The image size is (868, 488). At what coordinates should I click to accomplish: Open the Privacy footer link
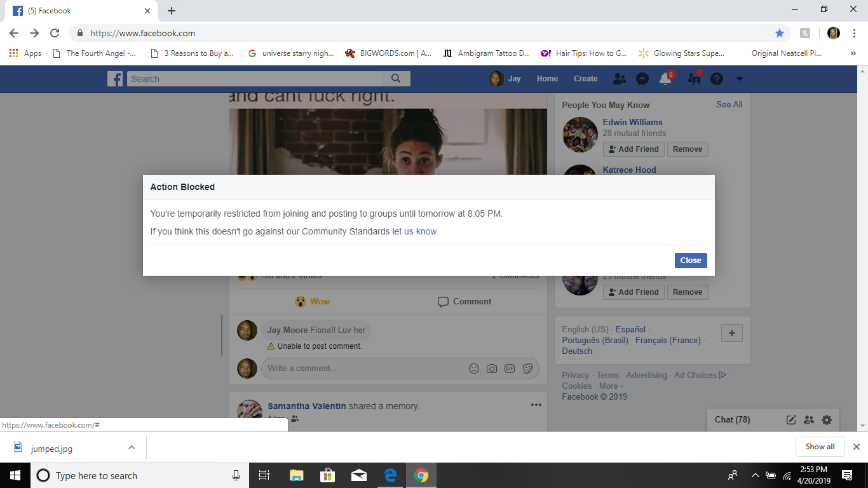coord(575,375)
